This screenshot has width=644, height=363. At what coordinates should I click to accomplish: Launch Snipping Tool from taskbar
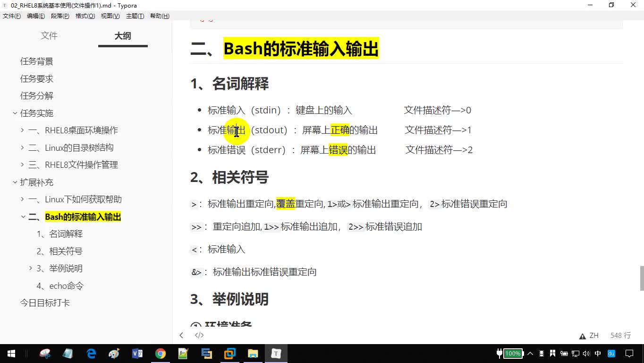click(45, 354)
